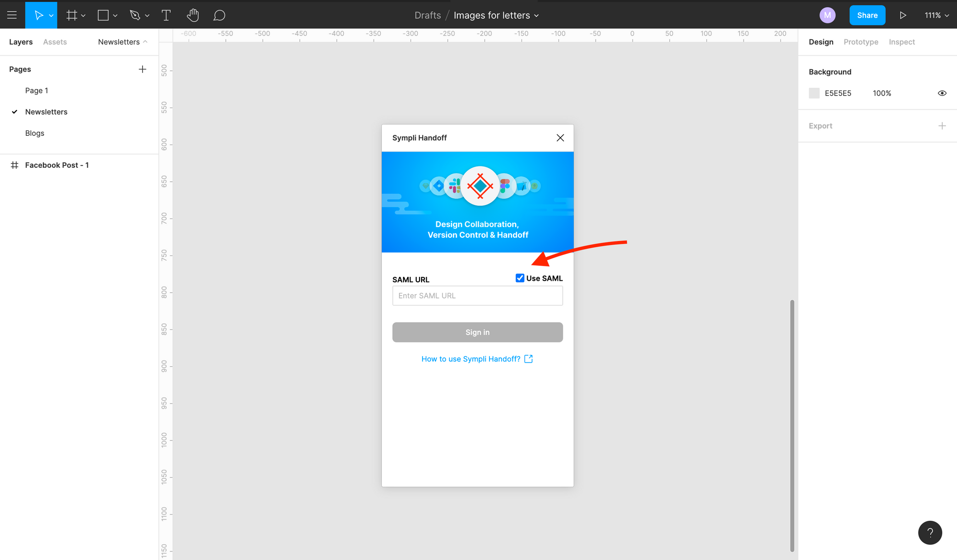Click the Share button

click(x=867, y=15)
